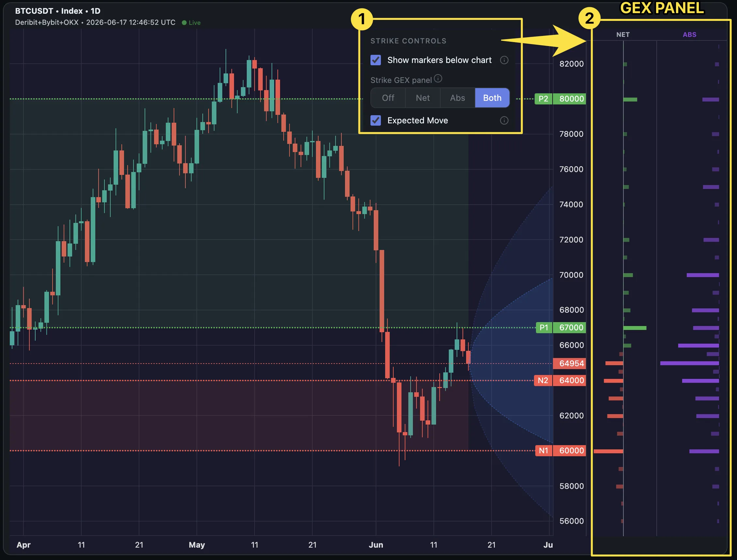Viewport: 737px width, 560px height.
Task: Click the 82000 price axis label
Action: tap(571, 64)
